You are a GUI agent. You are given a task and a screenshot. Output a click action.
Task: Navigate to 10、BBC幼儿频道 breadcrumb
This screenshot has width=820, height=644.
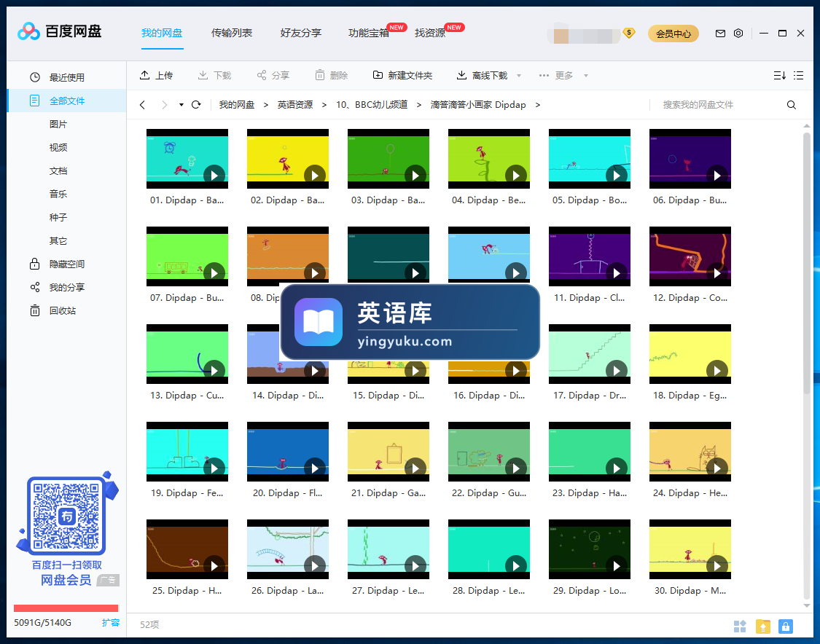tap(371, 105)
